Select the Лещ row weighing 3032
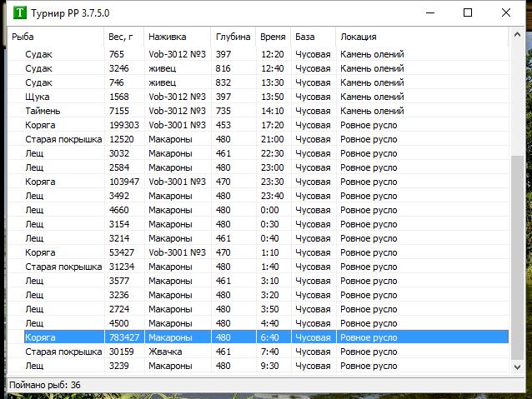 [258, 153]
